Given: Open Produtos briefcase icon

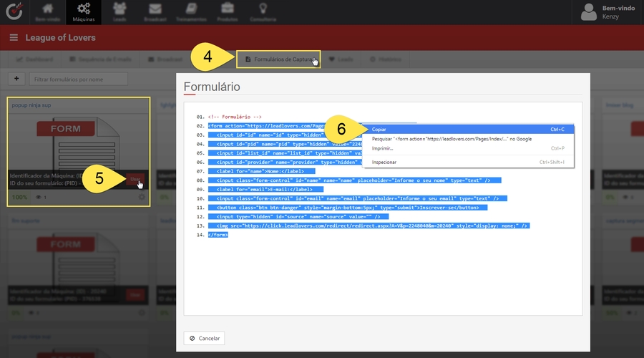Looking at the screenshot, I should pos(228,11).
